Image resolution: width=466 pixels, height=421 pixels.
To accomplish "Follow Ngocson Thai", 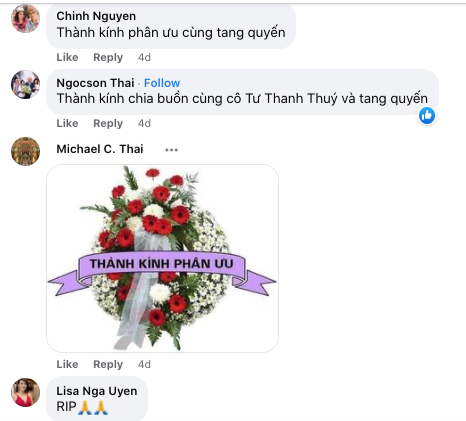I will coord(162,83).
